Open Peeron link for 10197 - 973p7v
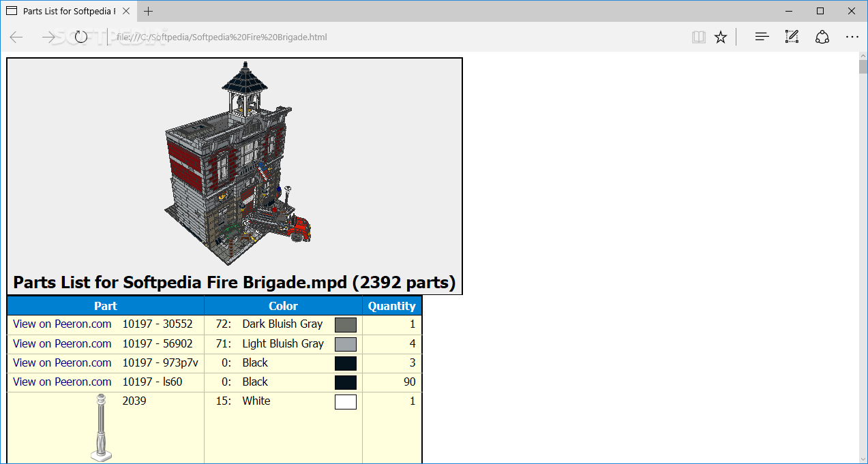The image size is (868, 464). pyautogui.click(x=62, y=362)
